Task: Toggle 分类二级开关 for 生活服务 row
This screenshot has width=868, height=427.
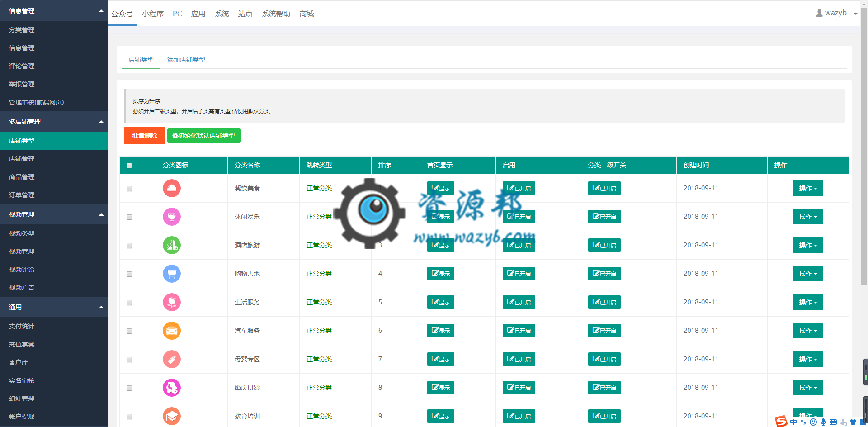Action: point(604,302)
